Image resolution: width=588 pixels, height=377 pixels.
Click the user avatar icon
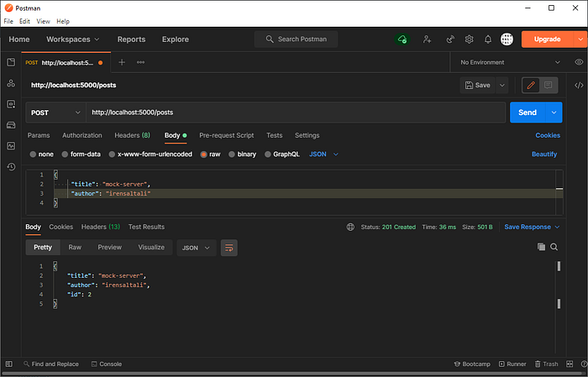(507, 39)
